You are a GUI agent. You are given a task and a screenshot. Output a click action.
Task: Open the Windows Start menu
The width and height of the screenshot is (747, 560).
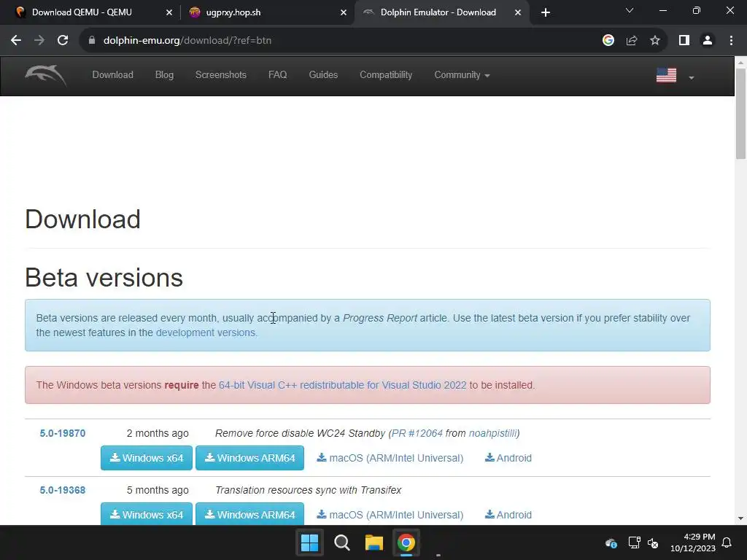(x=309, y=542)
